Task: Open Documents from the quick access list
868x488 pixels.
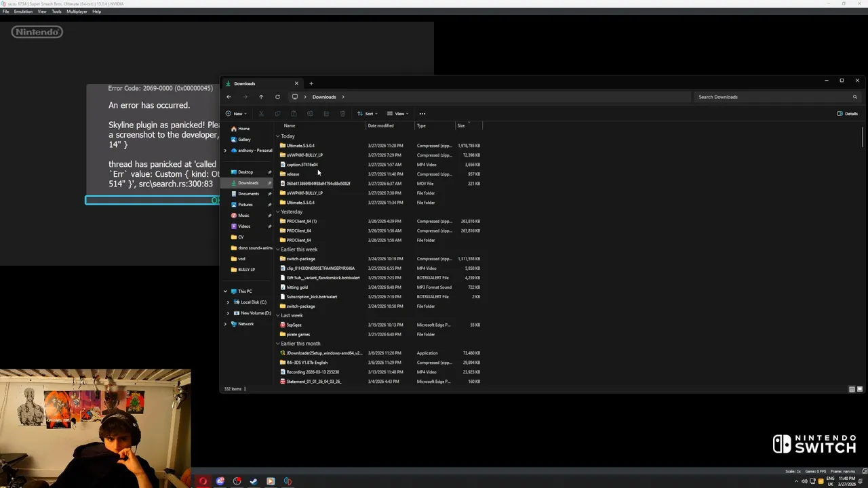Action: (248, 194)
